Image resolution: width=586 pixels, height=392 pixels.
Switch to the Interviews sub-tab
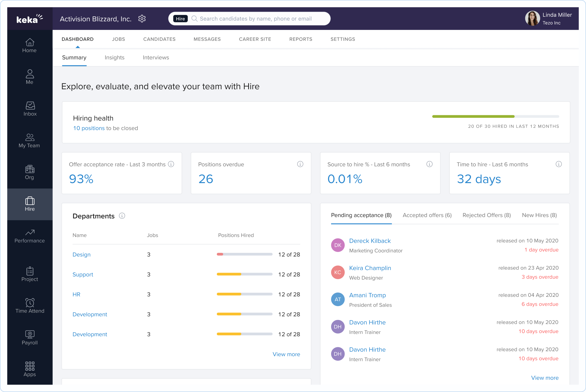pos(156,58)
